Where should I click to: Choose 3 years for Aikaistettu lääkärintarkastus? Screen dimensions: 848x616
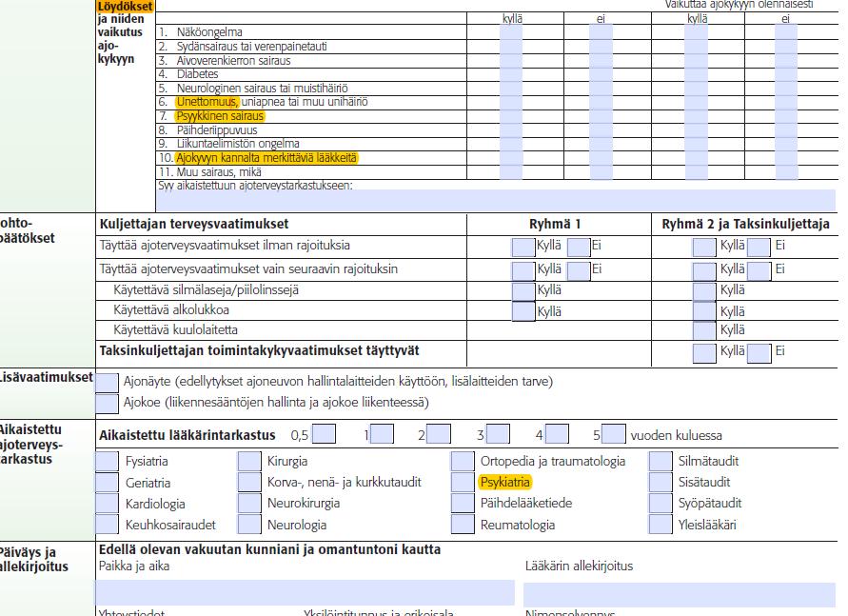pos(498,434)
